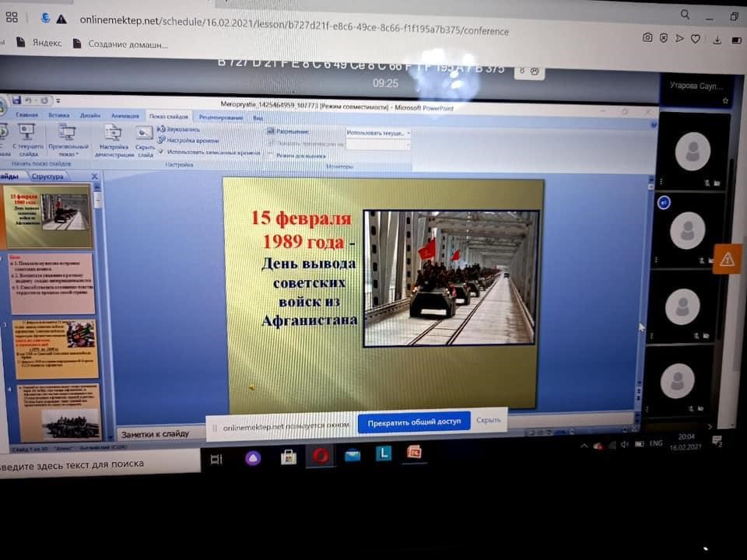
Task: Start the slide show from the current slide
Action: point(28,139)
